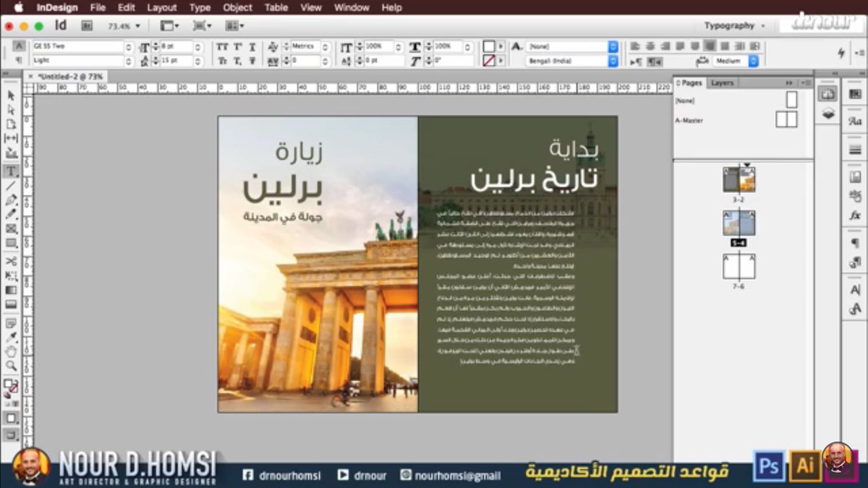Viewport: 868px width, 488px height.
Task: Open Adobe Bridge from the Br icon
Action: [87, 25]
